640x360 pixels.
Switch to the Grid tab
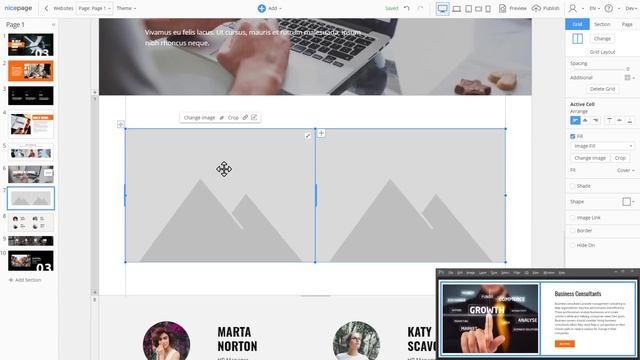577,24
